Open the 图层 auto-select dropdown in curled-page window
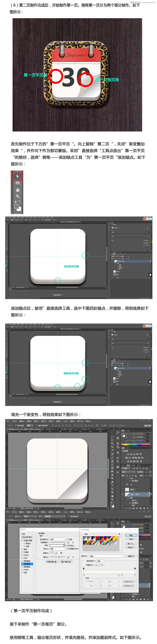157x644 pixels. pyautogui.click(x=30, y=426)
